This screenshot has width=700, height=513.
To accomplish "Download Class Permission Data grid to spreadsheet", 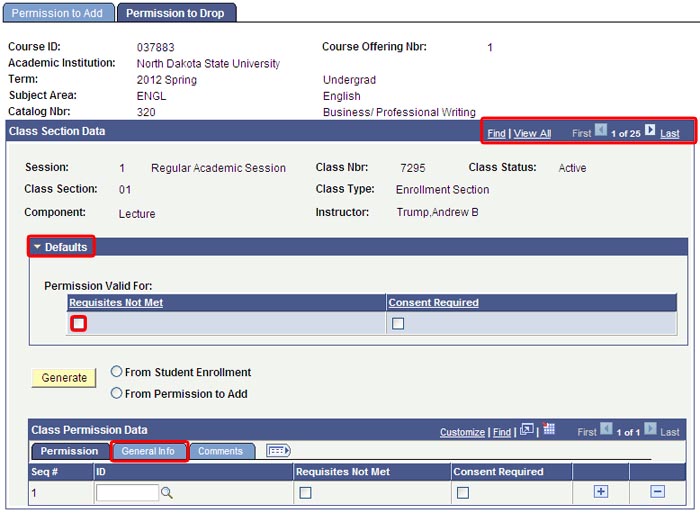I will [x=549, y=431].
